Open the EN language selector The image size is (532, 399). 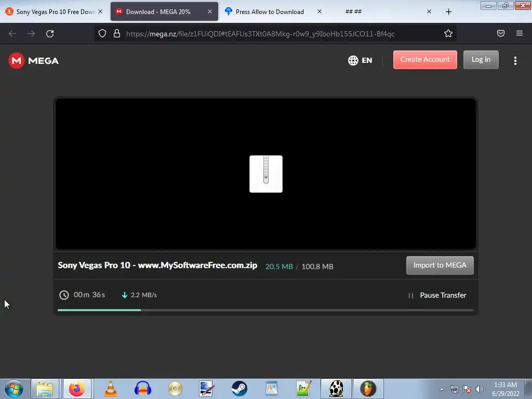tap(360, 60)
